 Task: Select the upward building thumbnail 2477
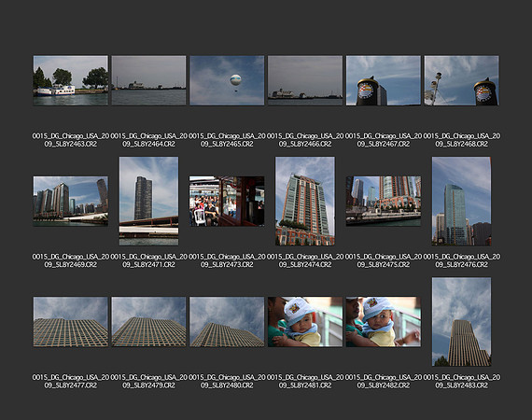71,322
